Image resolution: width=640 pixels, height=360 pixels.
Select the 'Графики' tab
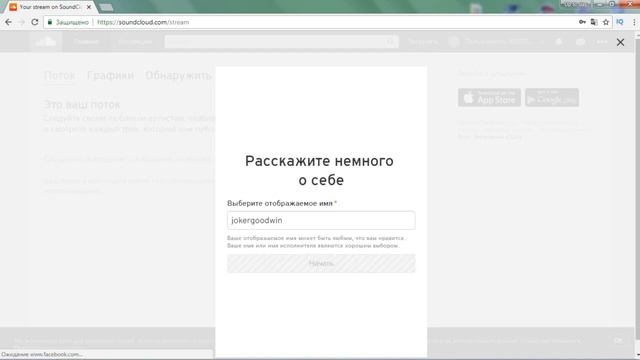110,76
